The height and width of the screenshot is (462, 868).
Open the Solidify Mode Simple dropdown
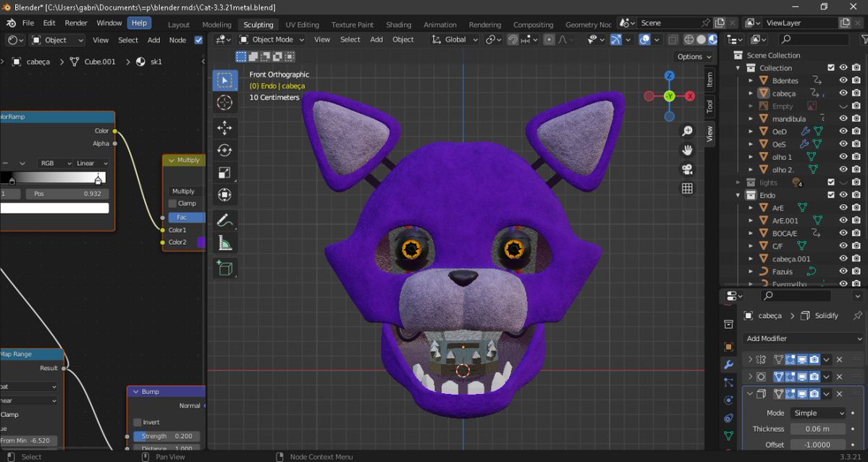(818, 413)
